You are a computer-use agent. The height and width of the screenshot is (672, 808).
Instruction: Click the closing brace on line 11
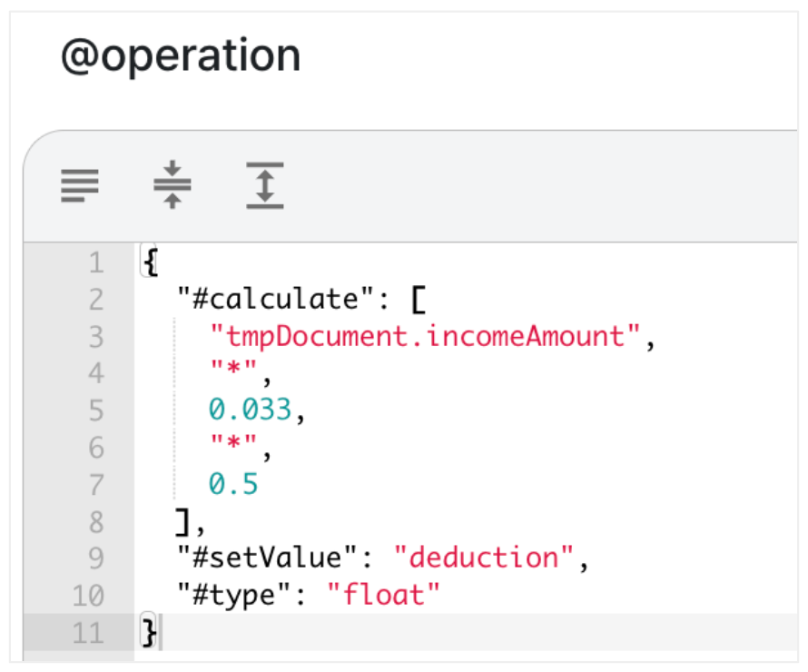[x=149, y=632]
